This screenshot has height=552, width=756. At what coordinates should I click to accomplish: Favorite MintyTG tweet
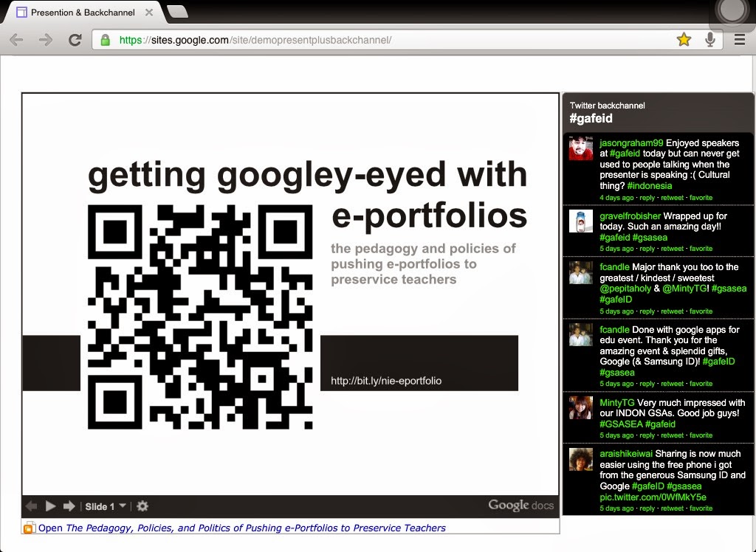point(701,435)
